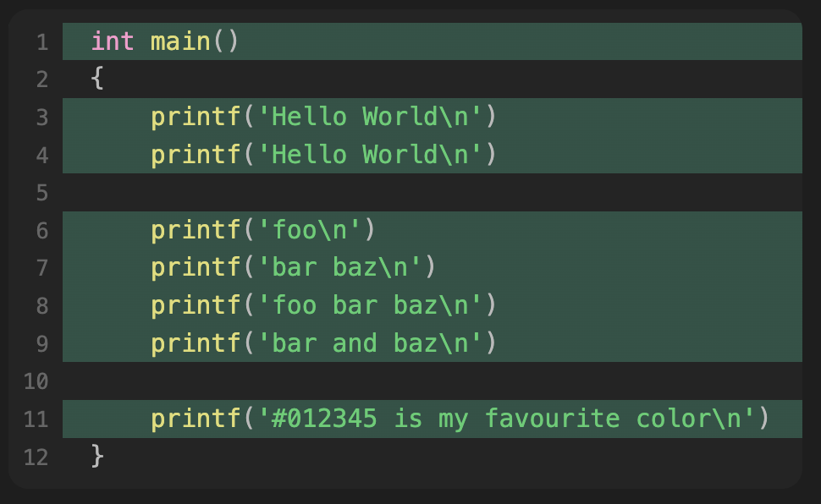
Task: Click the int keyword on line 1
Action: [x=113, y=40]
